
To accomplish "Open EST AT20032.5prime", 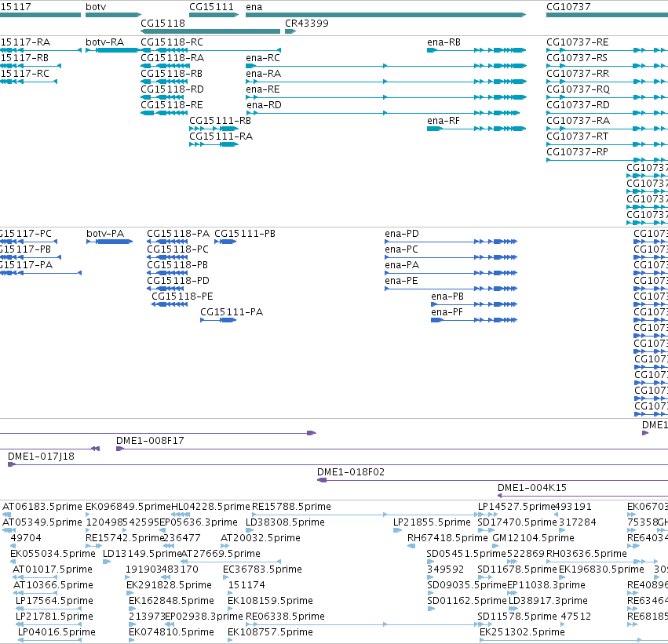I will [x=260, y=538].
